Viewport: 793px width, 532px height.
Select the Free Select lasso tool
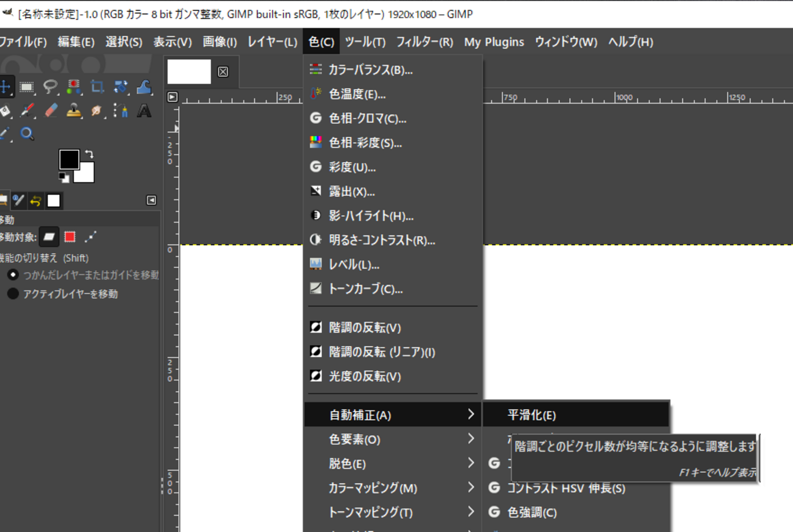pyautogui.click(x=50, y=87)
